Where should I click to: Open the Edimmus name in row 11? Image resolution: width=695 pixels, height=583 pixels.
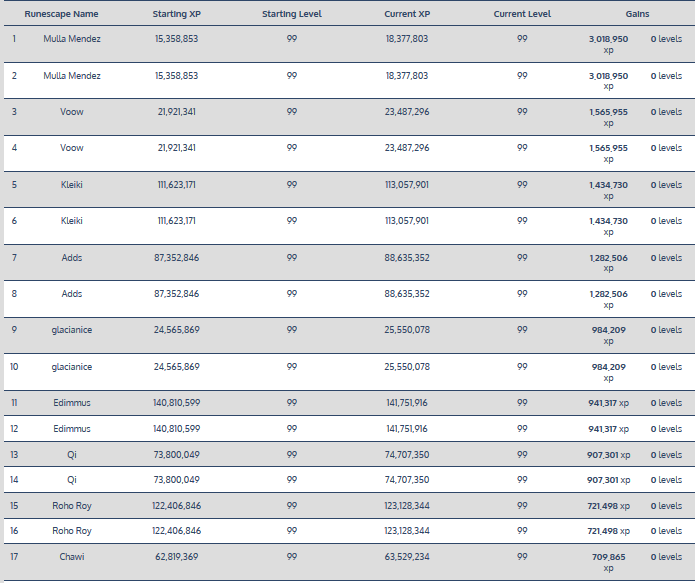(72, 403)
